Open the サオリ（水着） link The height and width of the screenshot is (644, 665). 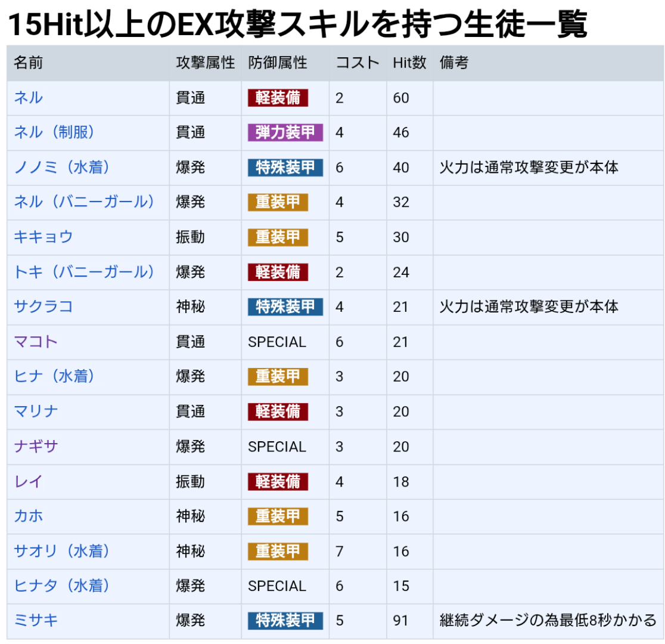[x=62, y=552]
